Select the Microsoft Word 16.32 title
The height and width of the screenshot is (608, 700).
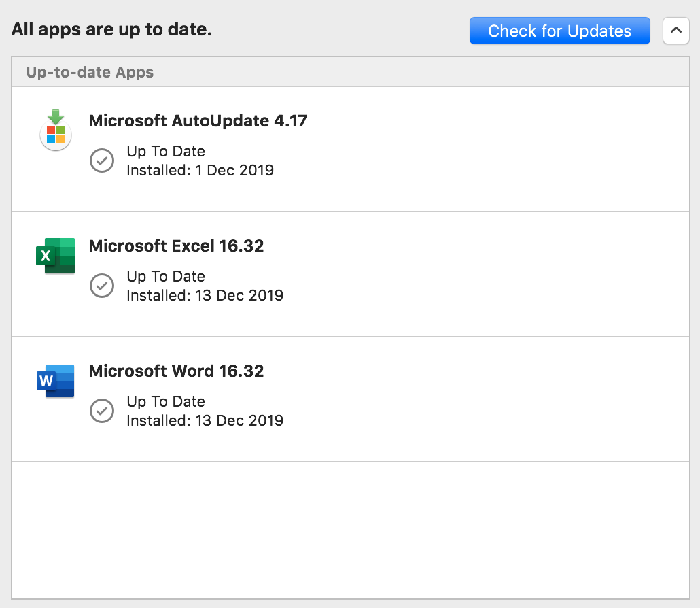[x=176, y=371]
